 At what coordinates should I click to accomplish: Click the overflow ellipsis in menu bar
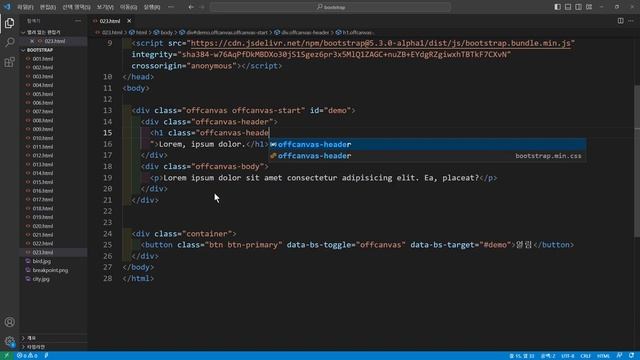pyautogui.click(x=171, y=7)
